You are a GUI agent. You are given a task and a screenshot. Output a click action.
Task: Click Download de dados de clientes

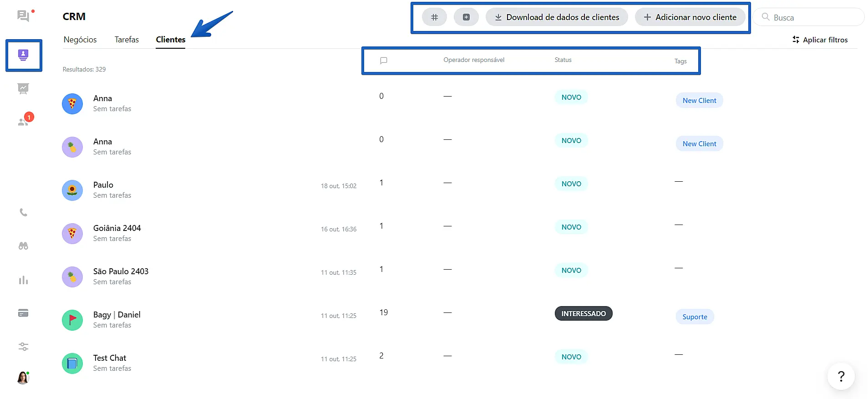[557, 17]
